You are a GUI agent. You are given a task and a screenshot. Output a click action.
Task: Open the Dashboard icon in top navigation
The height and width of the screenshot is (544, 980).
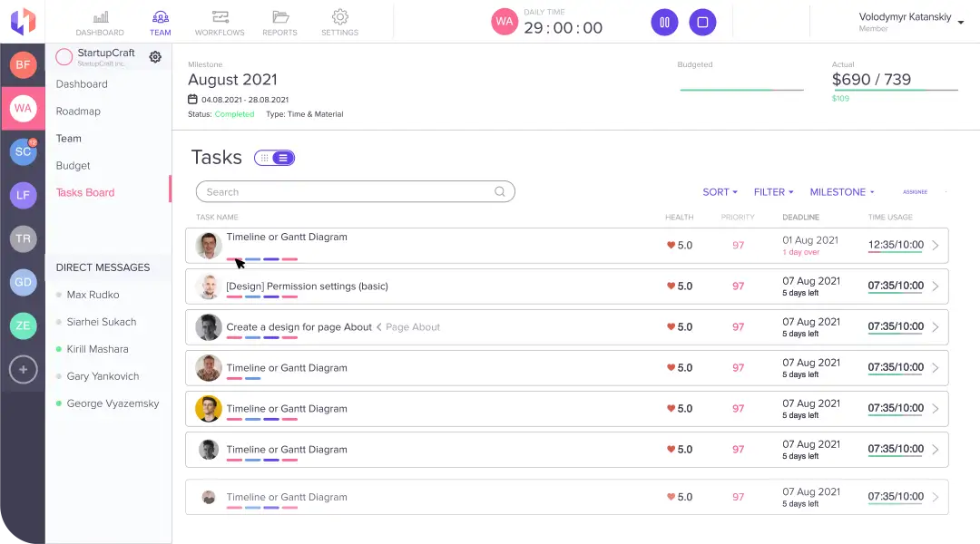pyautogui.click(x=100, y=17)
